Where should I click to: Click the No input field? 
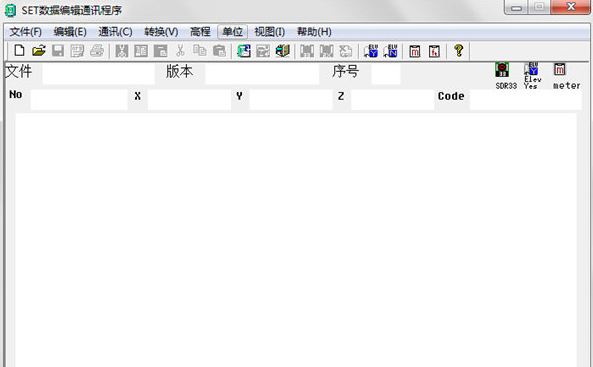click(79, 100)
